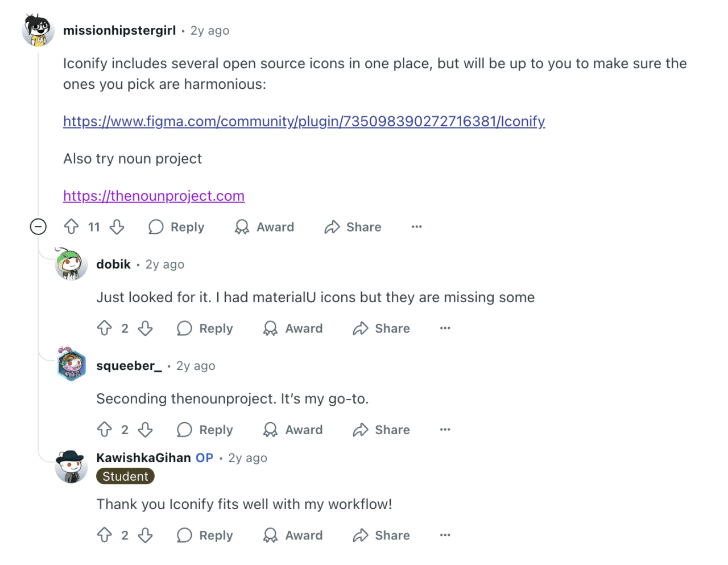728x565 pixels.
Task: Open more options on squeeber_'s comment
Action: [x=445, y=430]
